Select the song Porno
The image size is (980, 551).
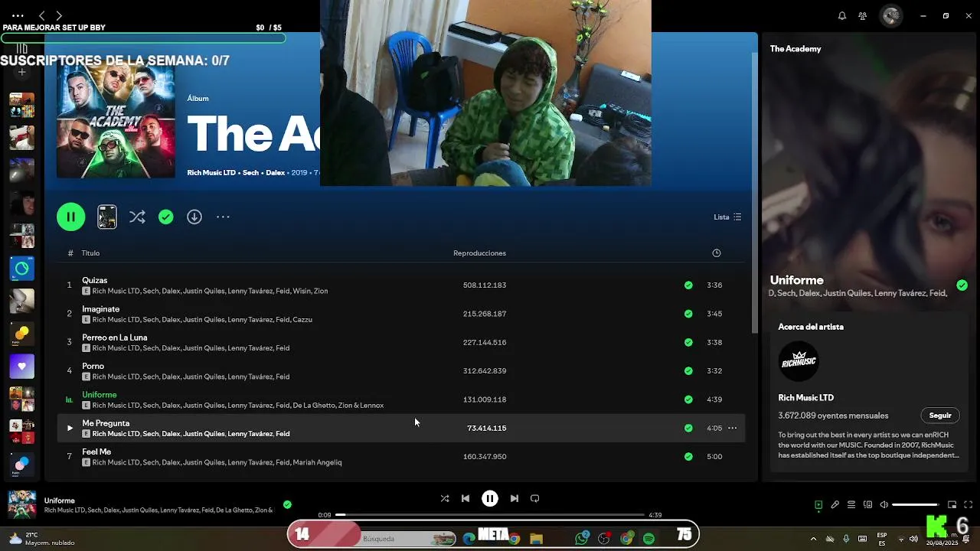point(93,366)
